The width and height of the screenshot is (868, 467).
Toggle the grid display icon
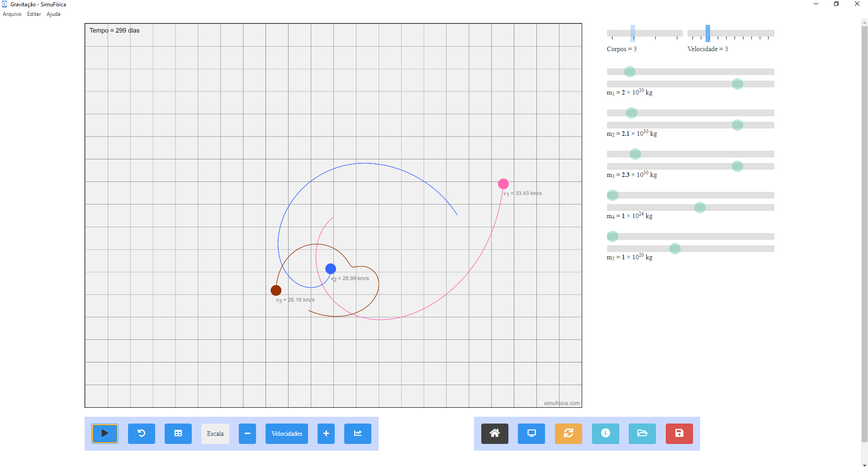coord(178,434)
